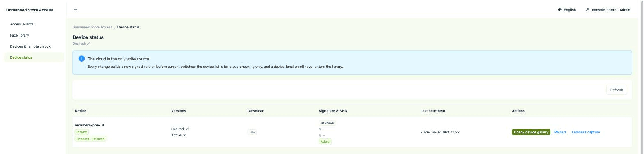The image size is (644, 154).
Task: Click the user avatar icon by console-admin
Action: 588,10
